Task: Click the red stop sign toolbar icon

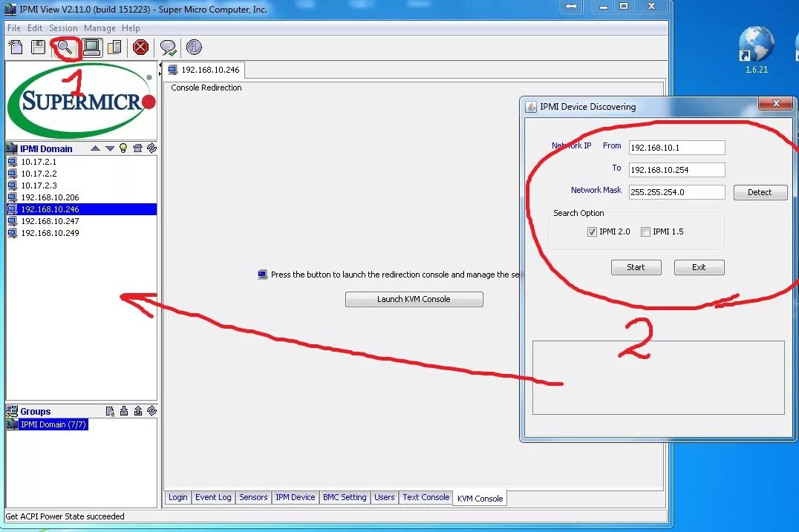Action: (140, 47)
